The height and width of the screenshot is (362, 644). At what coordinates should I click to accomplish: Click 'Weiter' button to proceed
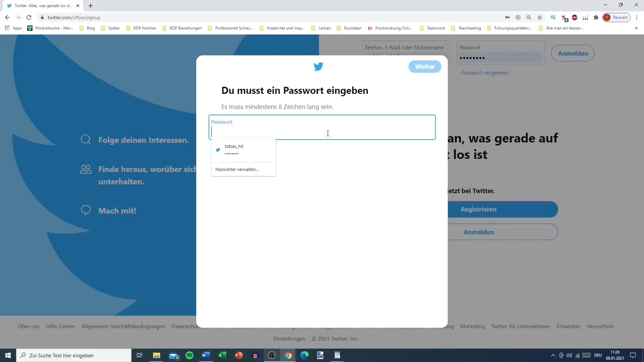[x=425, y=66]
